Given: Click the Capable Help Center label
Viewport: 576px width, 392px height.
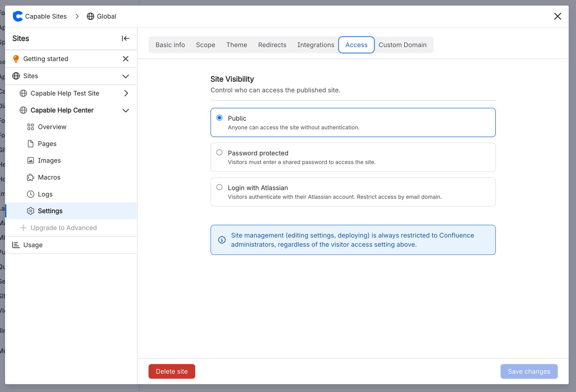Looking at the screenshot, I should click(x=62, y=110).
